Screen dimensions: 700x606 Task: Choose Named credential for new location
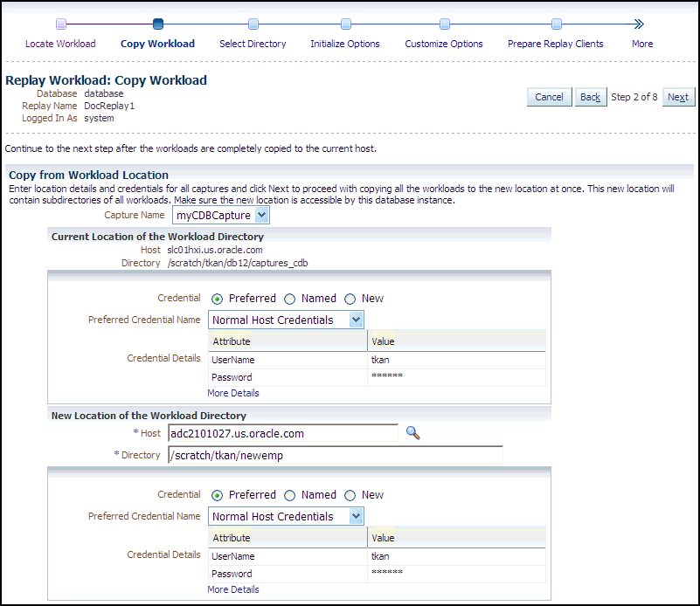coord(290,495)
